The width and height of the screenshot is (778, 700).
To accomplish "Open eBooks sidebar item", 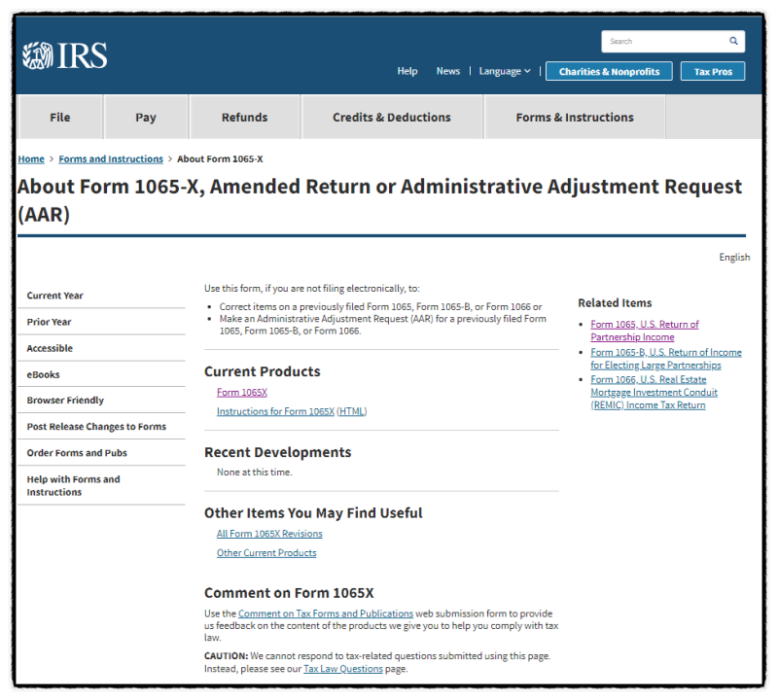I will [43, 374].
